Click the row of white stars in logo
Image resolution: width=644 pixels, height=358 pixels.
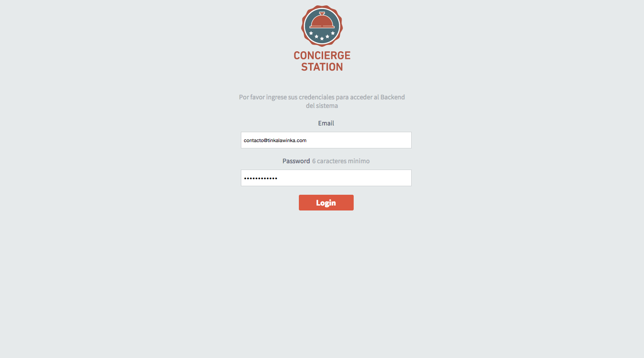click(322, 36)
